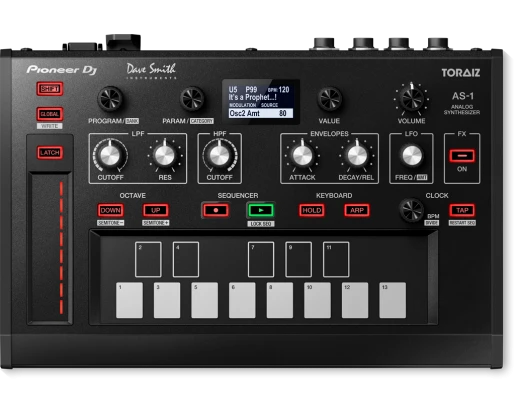515x415 pixels.
Task: Tap white key pad 10
Action: pyautogui.click(x=317, y=300)
